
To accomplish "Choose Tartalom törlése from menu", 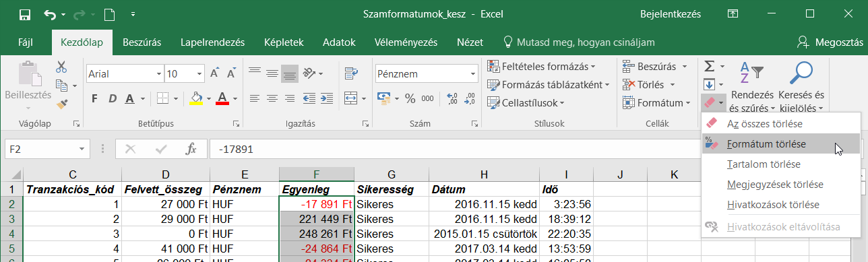I will pos(780,164).
